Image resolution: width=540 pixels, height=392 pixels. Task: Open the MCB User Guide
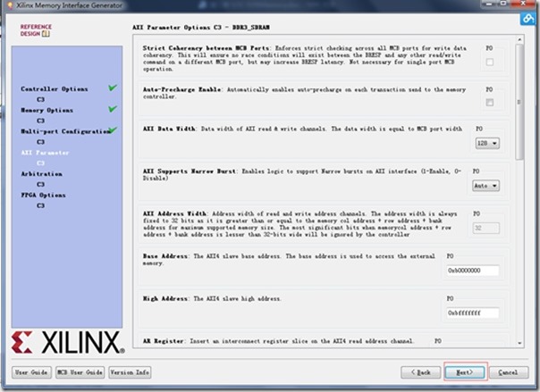point(80,372)
